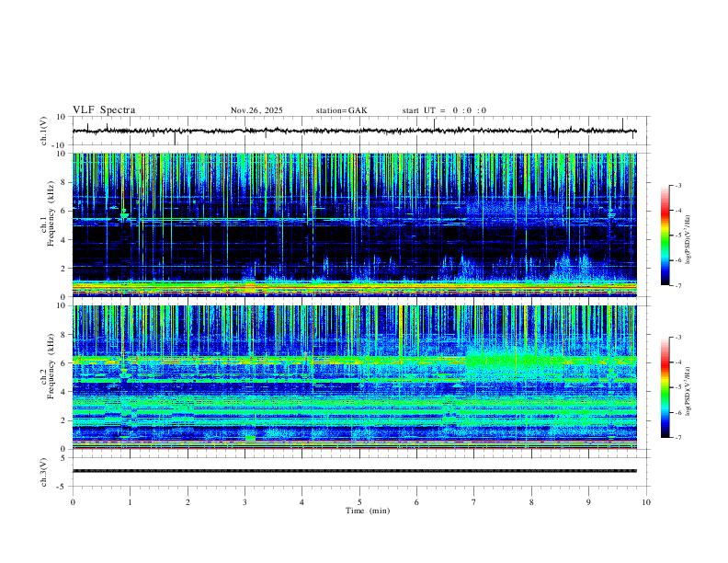The width and height of the screenshot is (728, 563).
Task: Click time axis tick label '0'
Action: click(x=73, y=502)
